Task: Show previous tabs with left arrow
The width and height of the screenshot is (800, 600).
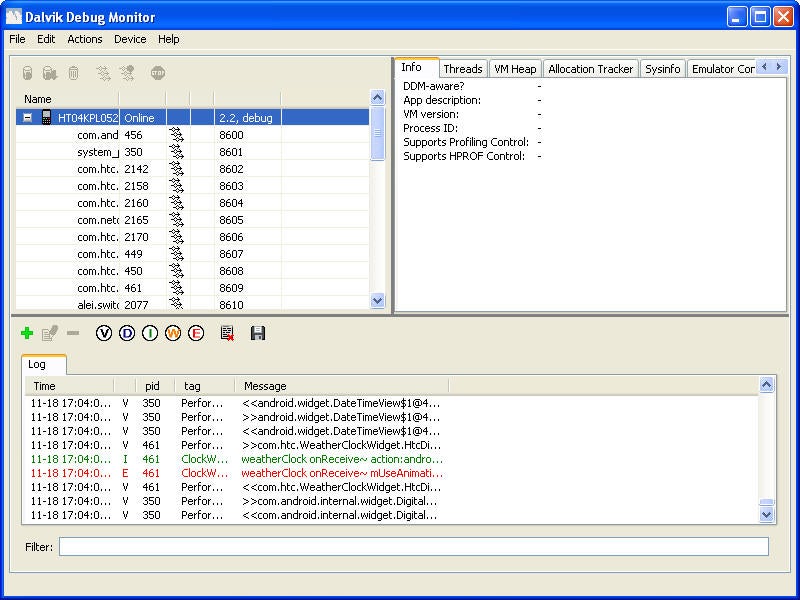Action: click(764, 66)
